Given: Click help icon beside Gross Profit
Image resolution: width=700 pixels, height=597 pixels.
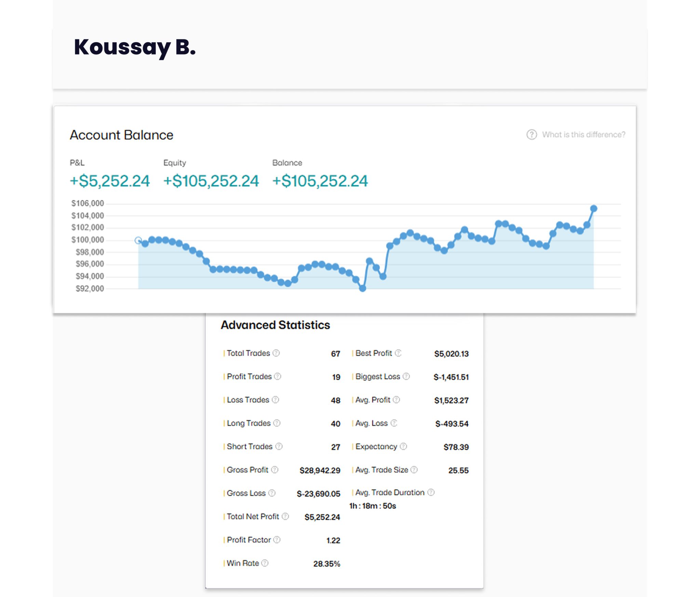Looking at the screenshot, I should [x=275, y=470].
